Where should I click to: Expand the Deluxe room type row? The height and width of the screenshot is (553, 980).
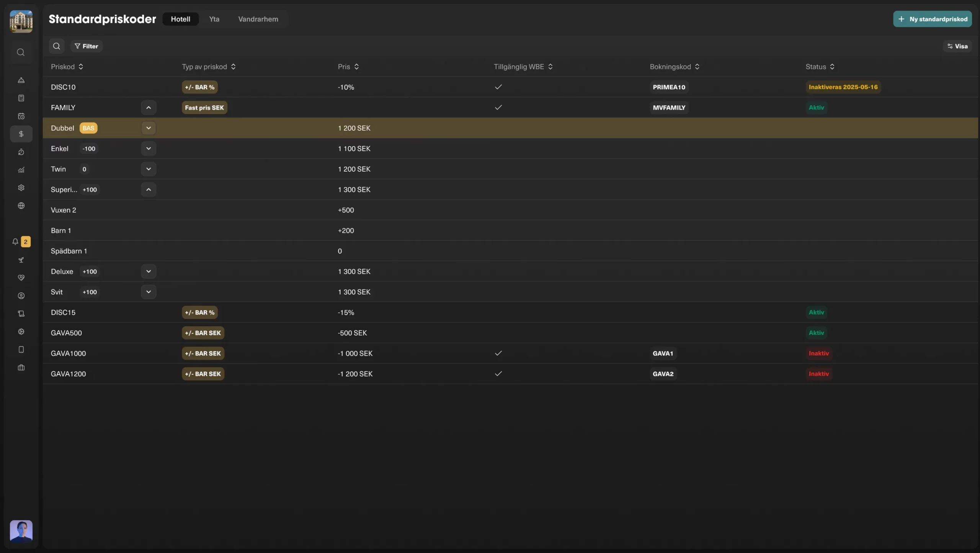tap(149, 272)
